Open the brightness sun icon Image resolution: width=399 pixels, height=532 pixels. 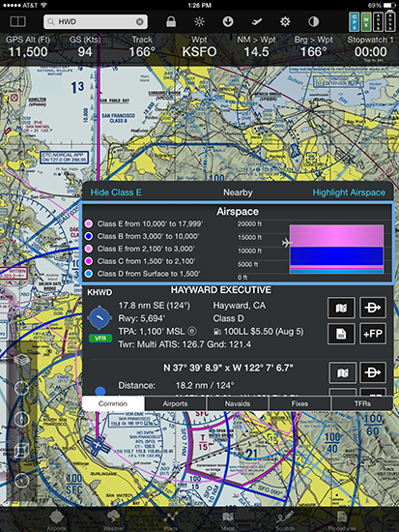199,21
